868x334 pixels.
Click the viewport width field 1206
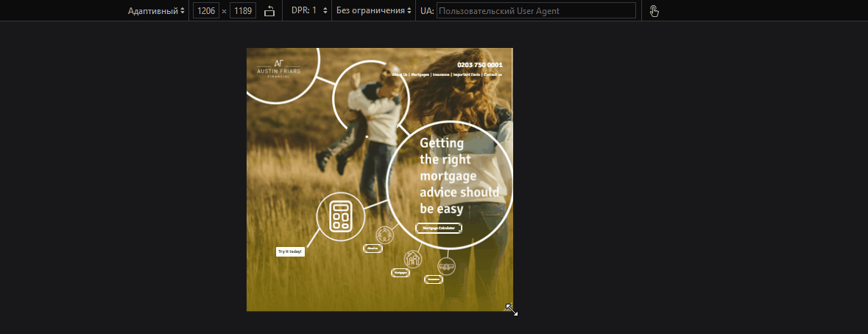coord(205,10)
